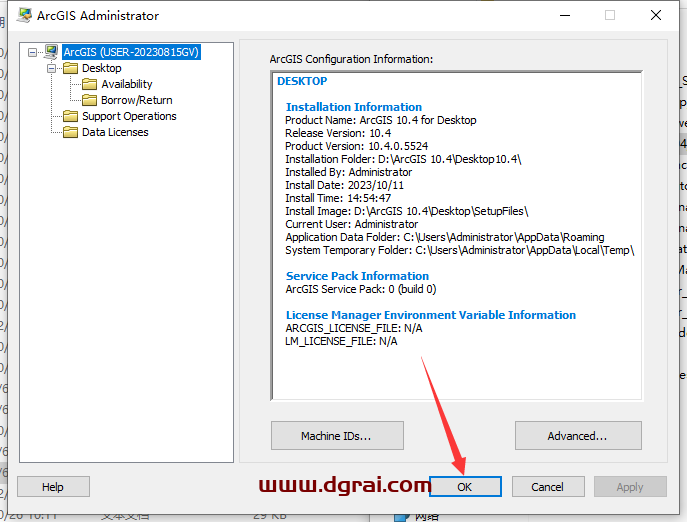Screen dimensions: 687x522
Task: Click the ArcGIS Administrator title bar icon
Action: point(24,15)
